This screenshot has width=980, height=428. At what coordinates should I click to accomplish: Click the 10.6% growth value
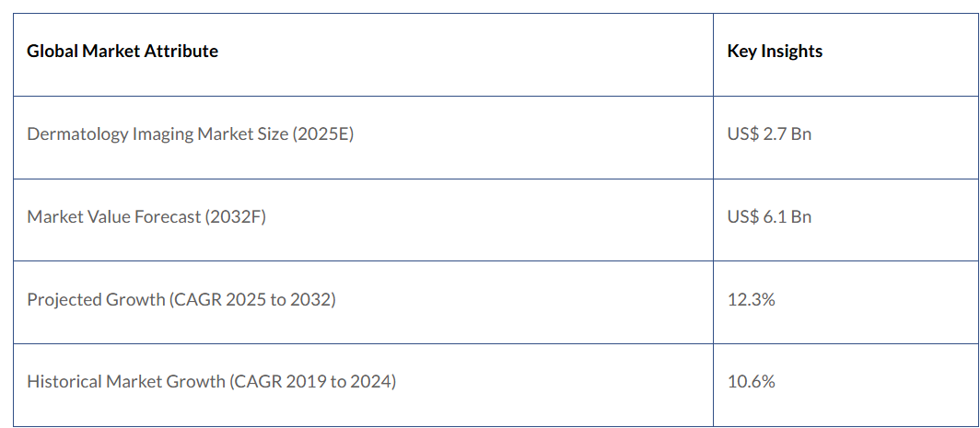point(751,381)
